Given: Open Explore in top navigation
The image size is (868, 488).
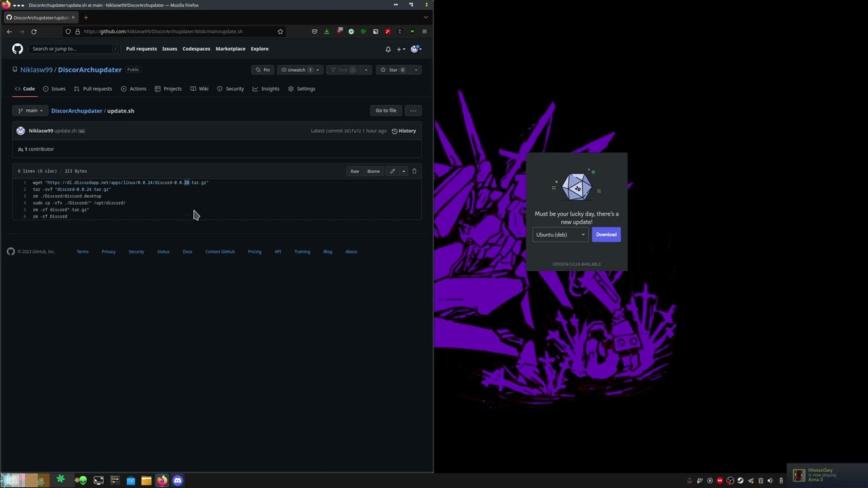Looking at the screenshot, I should coord(260,49).
